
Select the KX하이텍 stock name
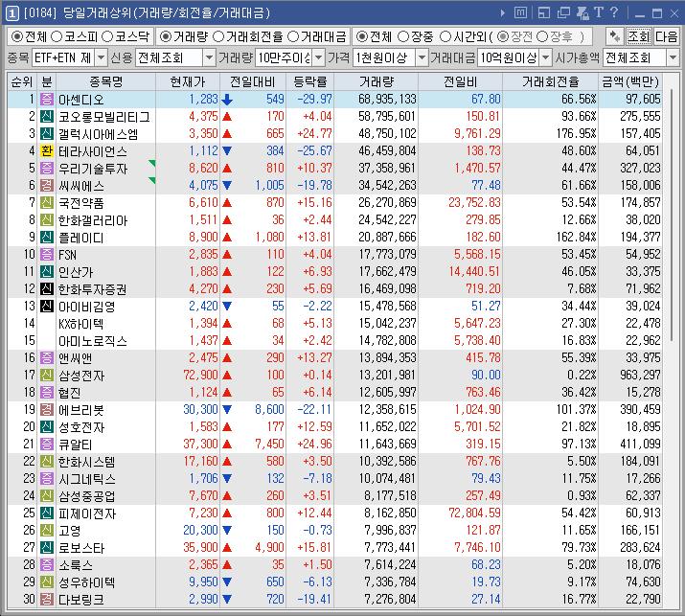(x=80, y=324)
